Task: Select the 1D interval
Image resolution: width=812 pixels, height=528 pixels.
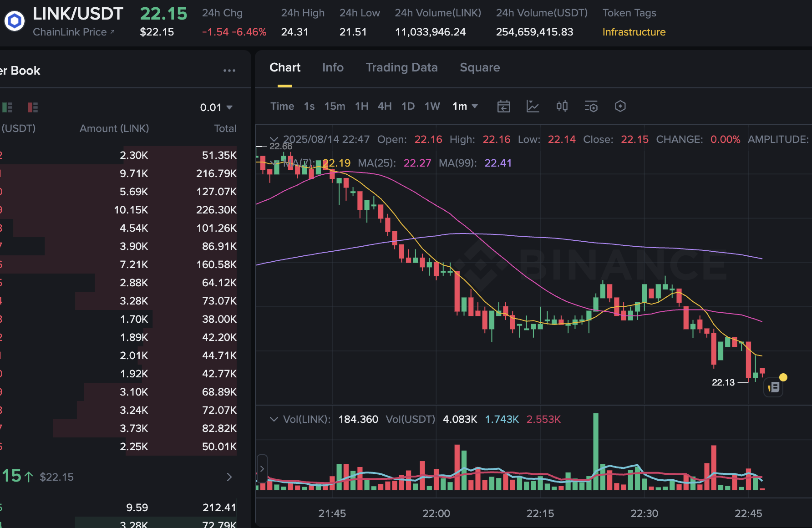Action: click(x=408, y=107)
